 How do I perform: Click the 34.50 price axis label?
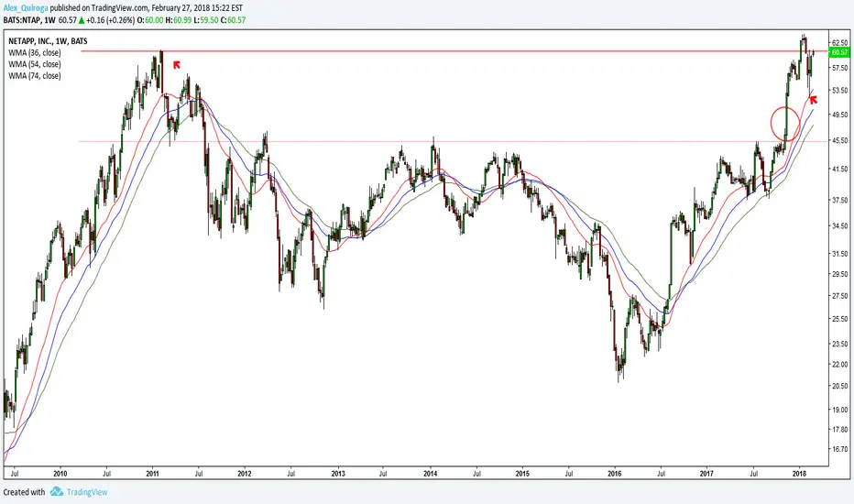(839, 225)
